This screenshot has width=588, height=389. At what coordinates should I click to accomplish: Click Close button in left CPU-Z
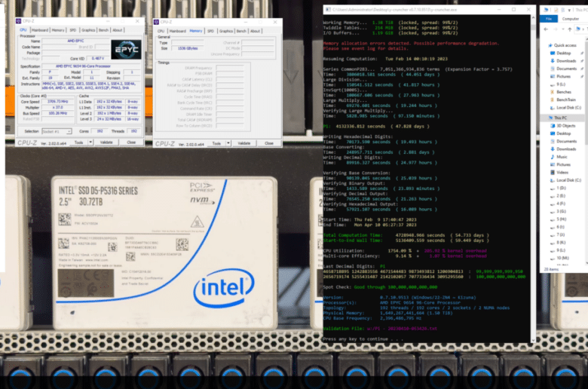coord(131,142)
